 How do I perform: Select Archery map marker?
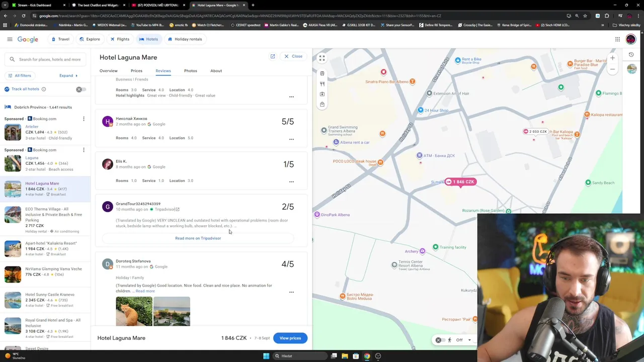(x=422, y=251)
